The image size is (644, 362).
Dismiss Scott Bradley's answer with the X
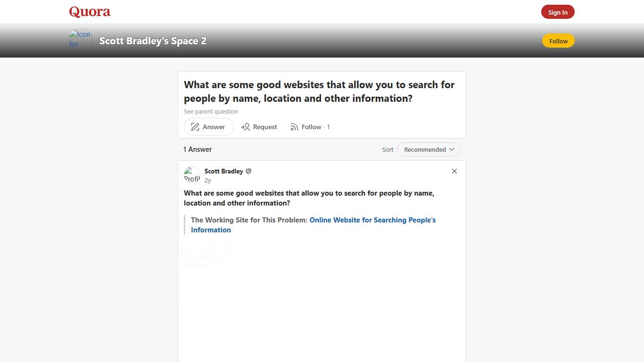click(454, 171)
